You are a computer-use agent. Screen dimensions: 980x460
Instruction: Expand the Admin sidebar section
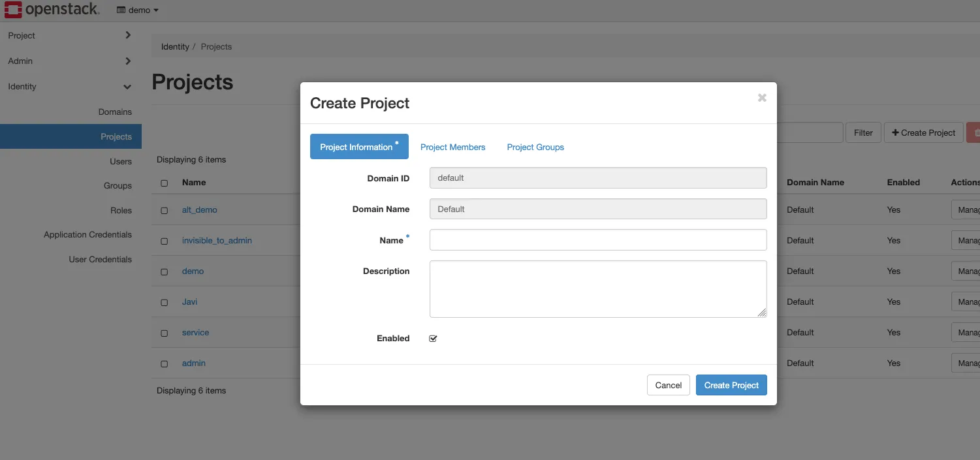(x=65, y=61)
